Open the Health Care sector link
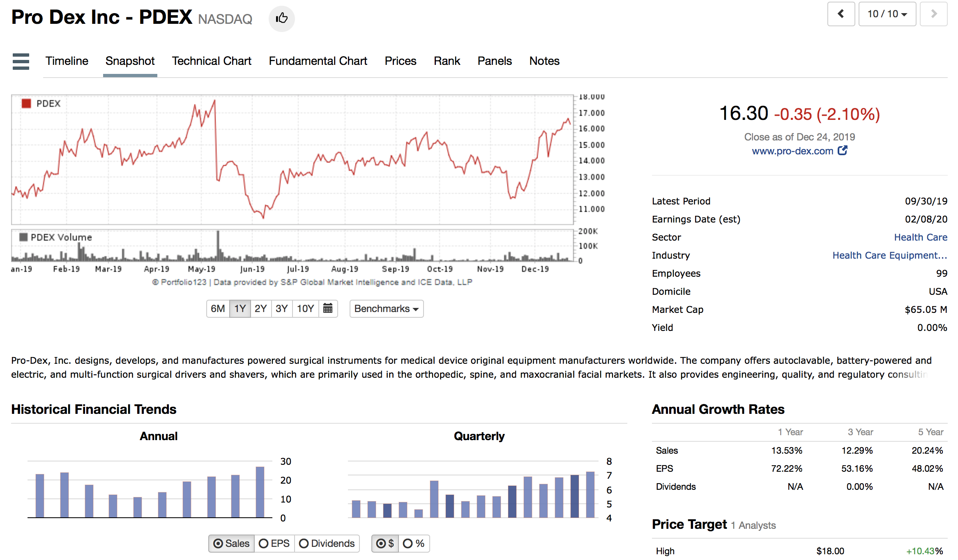 coord(920,237)
